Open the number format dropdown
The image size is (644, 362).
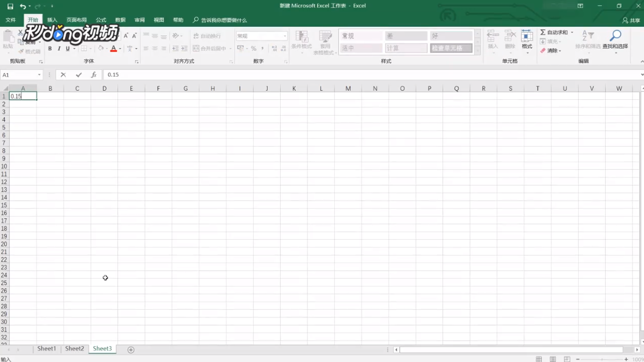click(285, 36)
